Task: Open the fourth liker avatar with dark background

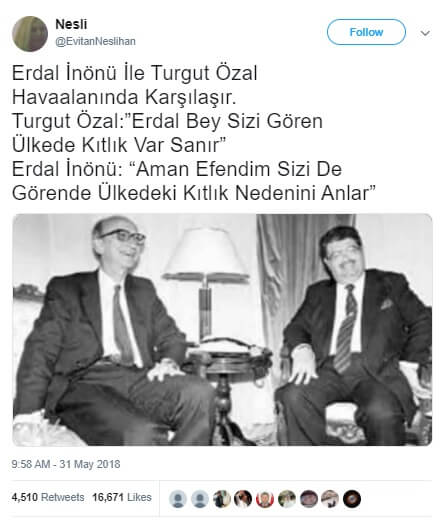Action: click(x=243, y=498)
